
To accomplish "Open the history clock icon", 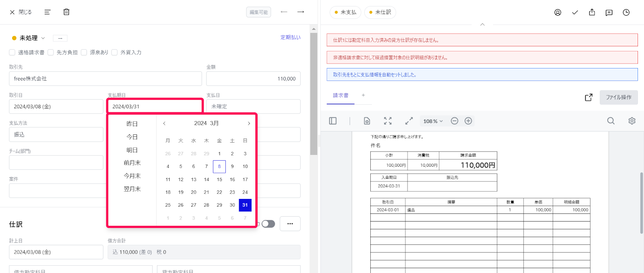I will pos(626,12).
